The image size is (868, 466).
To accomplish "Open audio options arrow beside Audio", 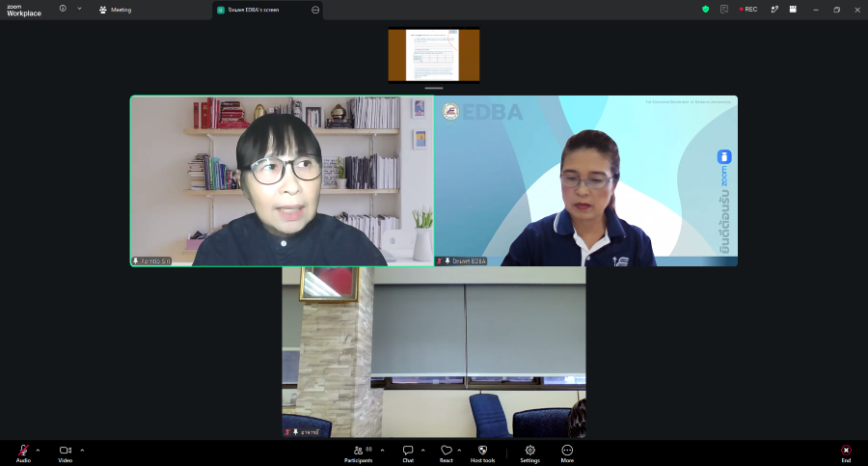I will tap(38, 450).
